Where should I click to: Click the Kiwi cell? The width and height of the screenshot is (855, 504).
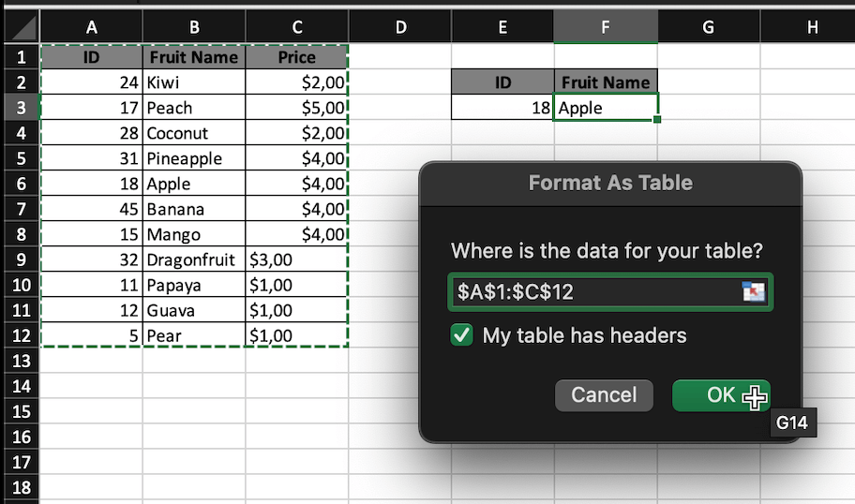(194, 82)
